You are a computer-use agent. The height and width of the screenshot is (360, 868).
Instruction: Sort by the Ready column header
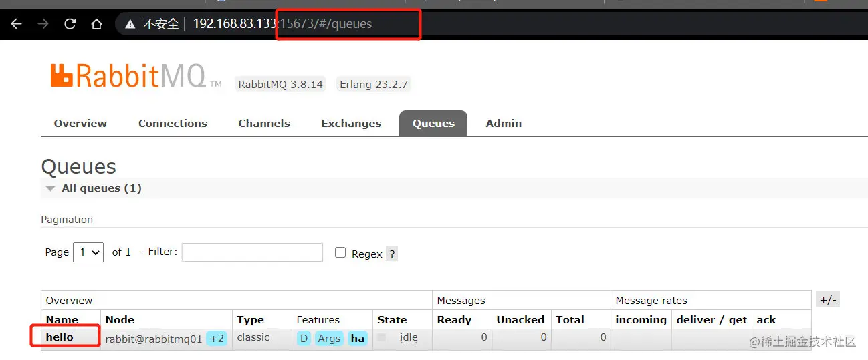click(x=454, y=319)
